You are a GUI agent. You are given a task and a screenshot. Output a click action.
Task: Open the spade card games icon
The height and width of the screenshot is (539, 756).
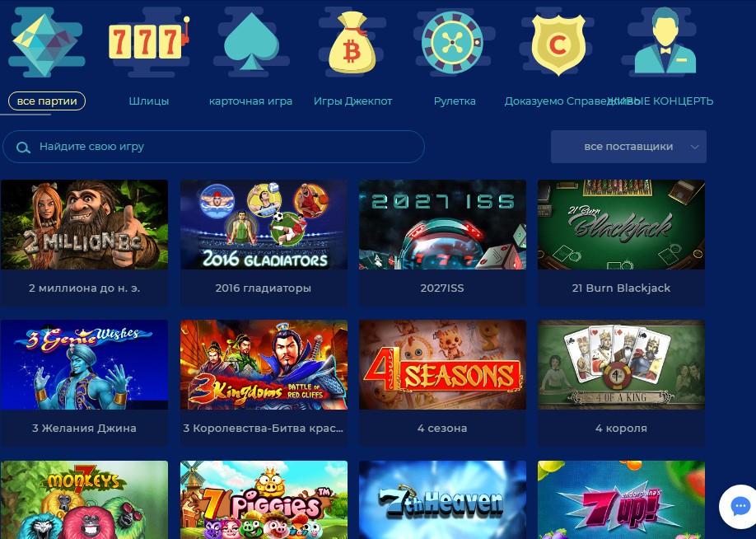(x=251, y=41)
